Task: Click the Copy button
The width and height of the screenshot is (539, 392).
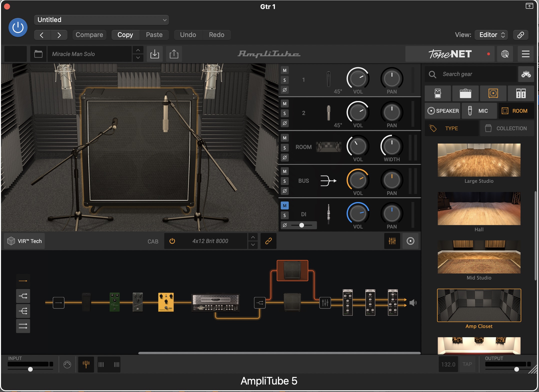Action: click(125, 35)
